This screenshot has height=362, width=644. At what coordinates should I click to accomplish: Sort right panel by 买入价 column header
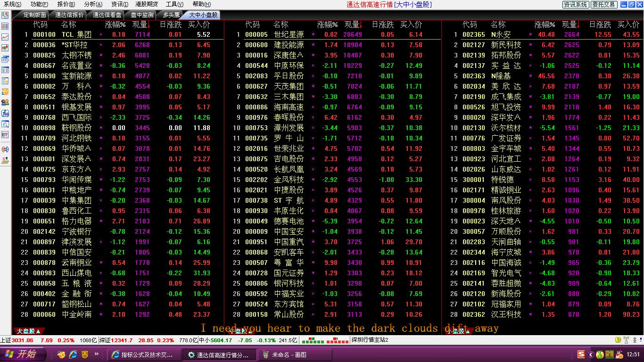[x=628, y=24]
